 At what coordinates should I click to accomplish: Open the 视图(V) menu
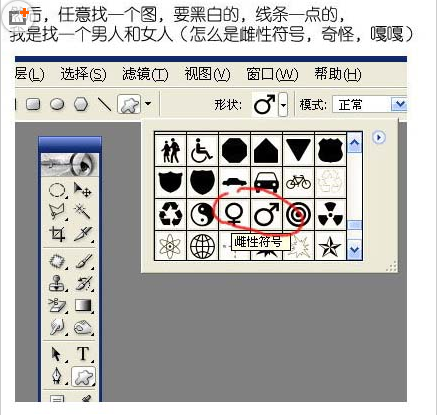point(207,74)
